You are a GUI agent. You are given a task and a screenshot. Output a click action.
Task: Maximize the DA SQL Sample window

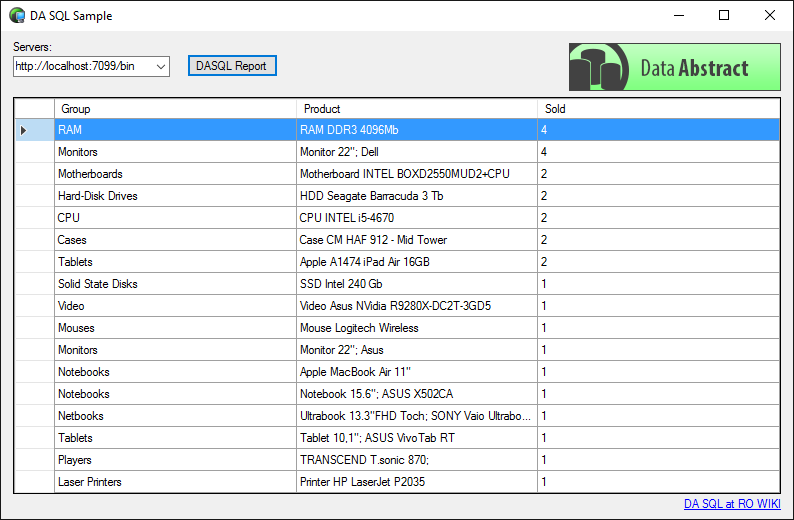click(724, 15)
